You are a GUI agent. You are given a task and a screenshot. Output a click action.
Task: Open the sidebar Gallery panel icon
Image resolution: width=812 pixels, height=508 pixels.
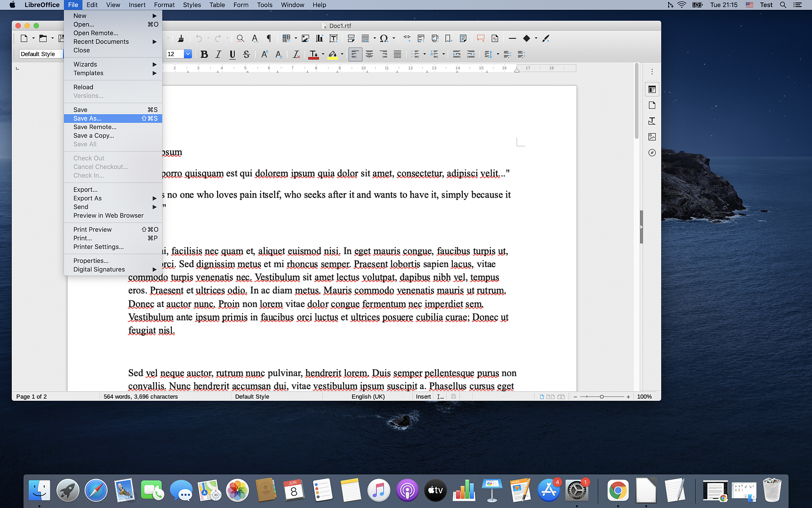click(652, 137)
